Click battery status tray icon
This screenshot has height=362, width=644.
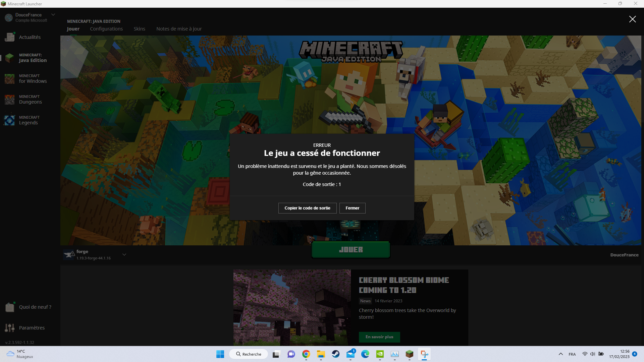tap(601, 354)
